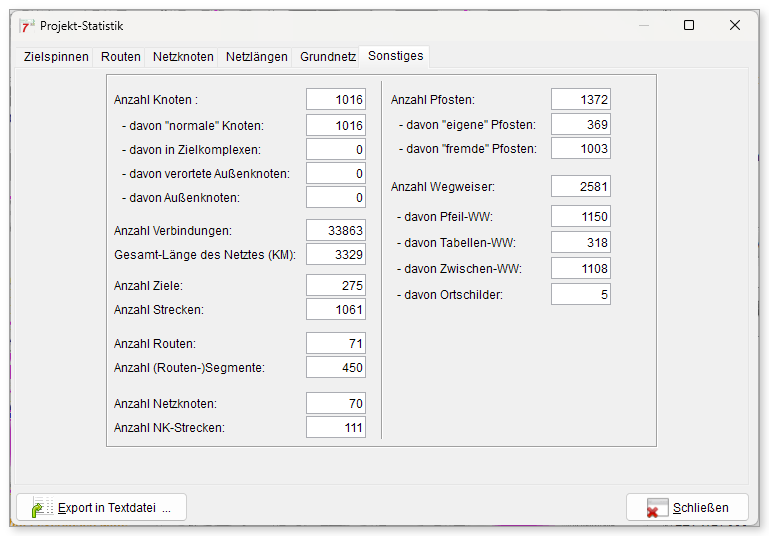Click the "- davon "fremde" Pfosten:" label
Image resolution: width=769 pixels, height=536 pixels.
[468, 149]
